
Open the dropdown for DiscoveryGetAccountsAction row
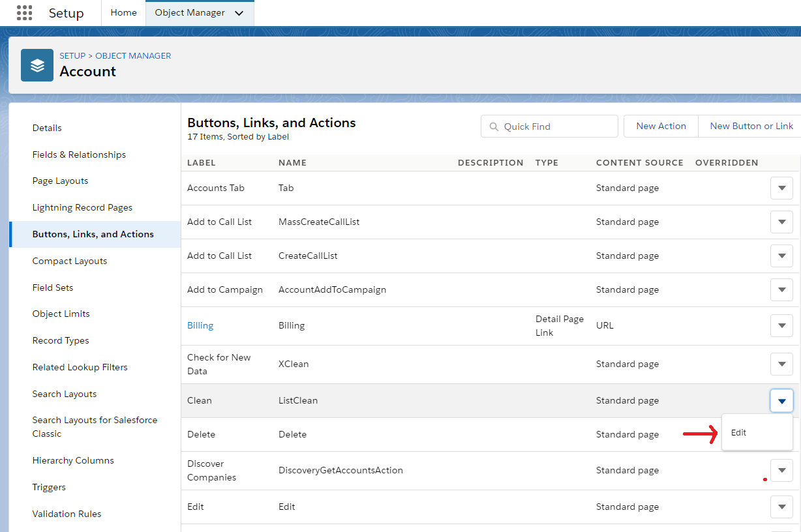pyautogui.click(x=781, y=470)
